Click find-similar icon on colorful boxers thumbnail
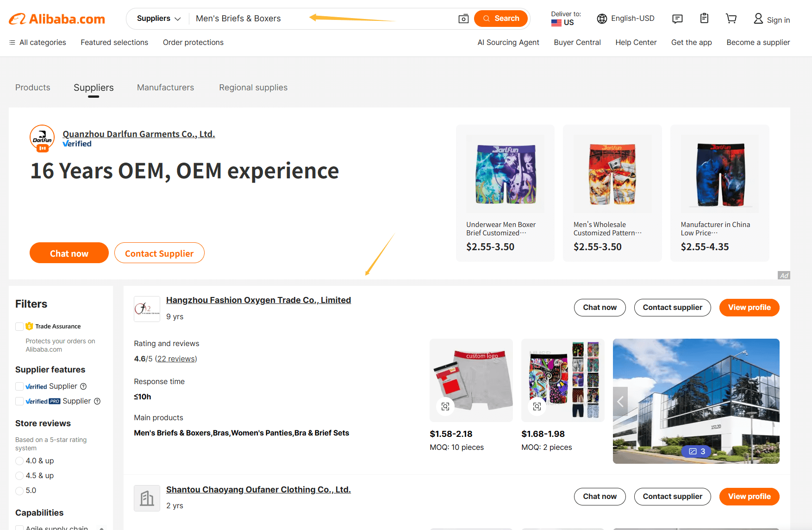The image size is (812, 530). tap(537, 406)
